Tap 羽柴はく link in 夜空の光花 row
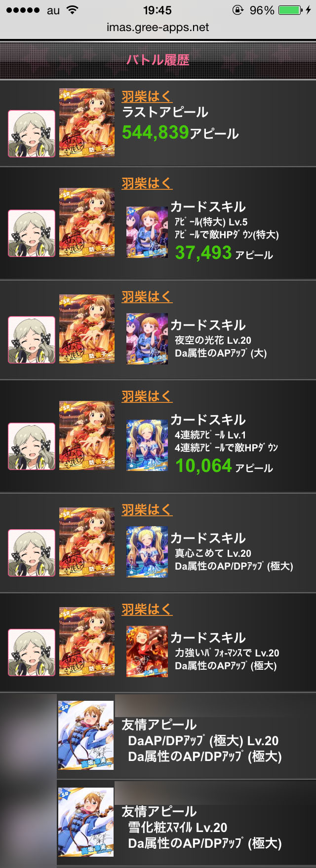The image size is (316, 868). tap(147, 296)
